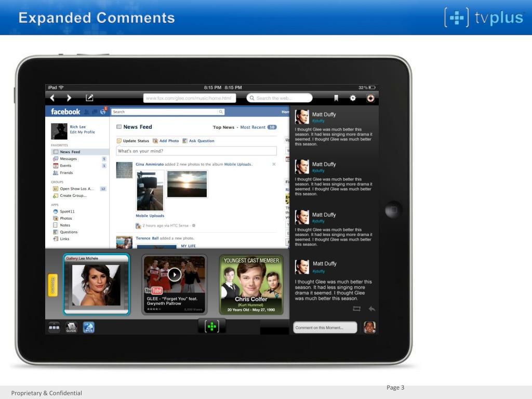The image size is (532, 399).
Task: Tap the bookmark icon in toolbar
Action: click(336, 98)
